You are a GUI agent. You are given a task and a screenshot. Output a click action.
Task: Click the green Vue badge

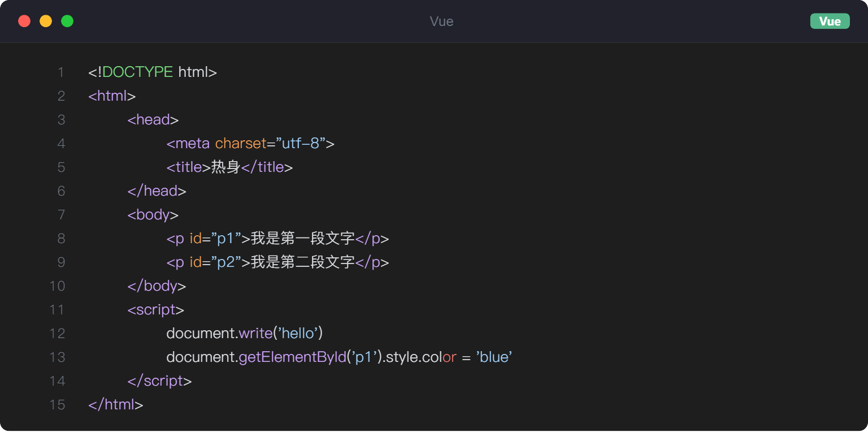point(830,21)
